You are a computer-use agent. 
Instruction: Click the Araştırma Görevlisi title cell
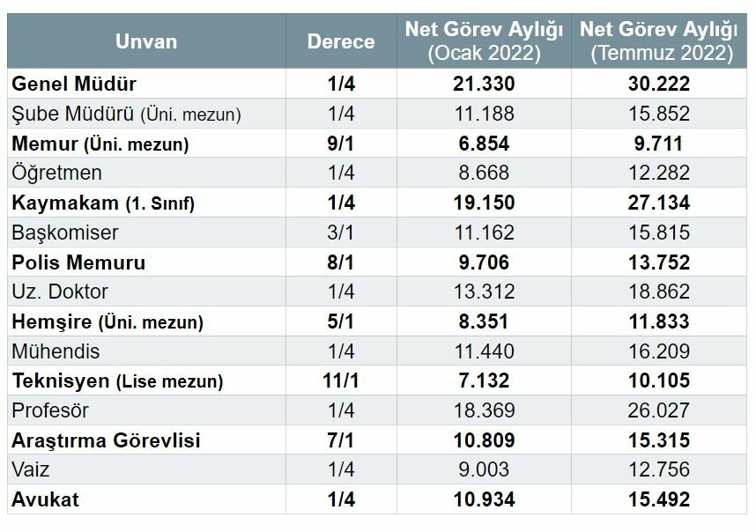pyautogui.click(x=106, y=440)
